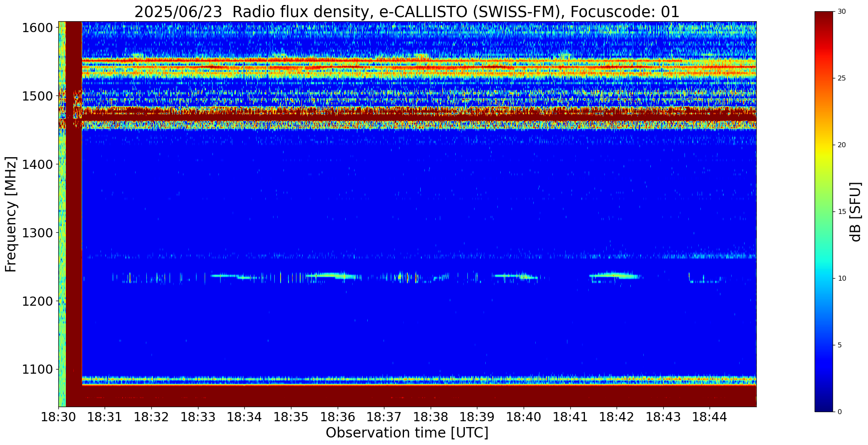Click the 18:37 time tick label

pyautogui.click(x=384, y=417)
